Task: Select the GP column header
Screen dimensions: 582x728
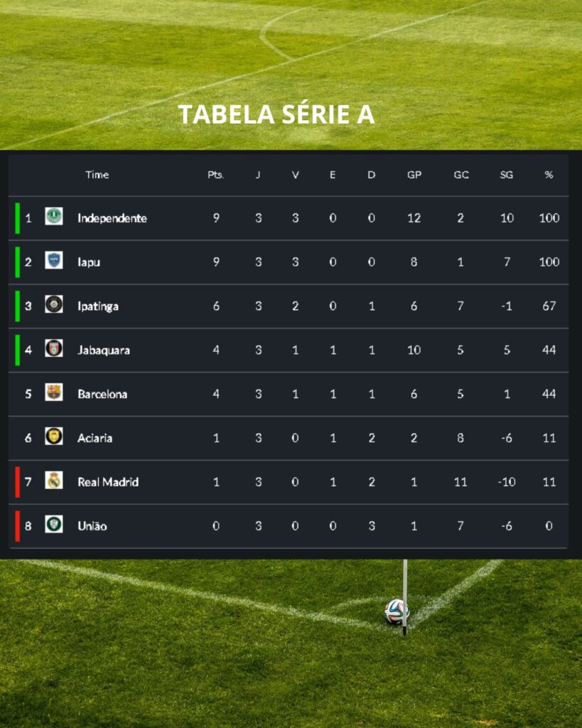Action: pos(414,175)
